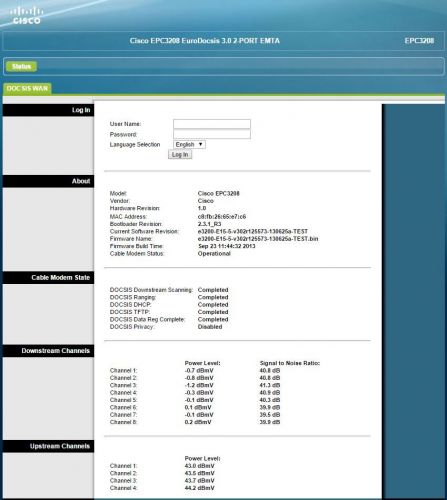Click the DOCSIS DHCP label

130,305
